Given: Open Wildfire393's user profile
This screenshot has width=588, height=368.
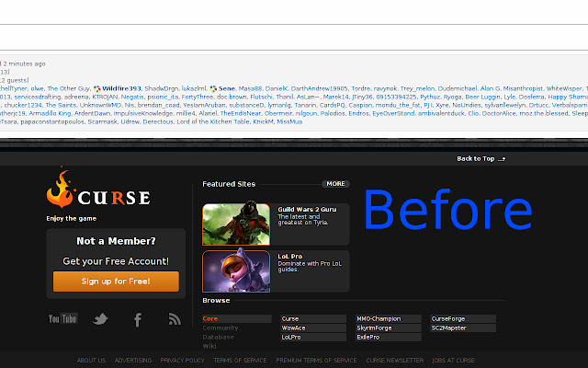Looking at the screenshot, I should tap(121, 88).
